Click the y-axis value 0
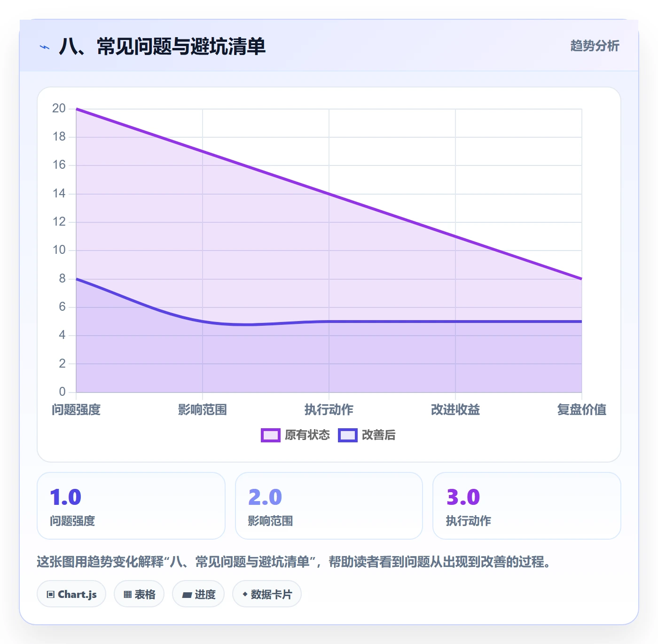Screen dimensions: 658x644 62,392
